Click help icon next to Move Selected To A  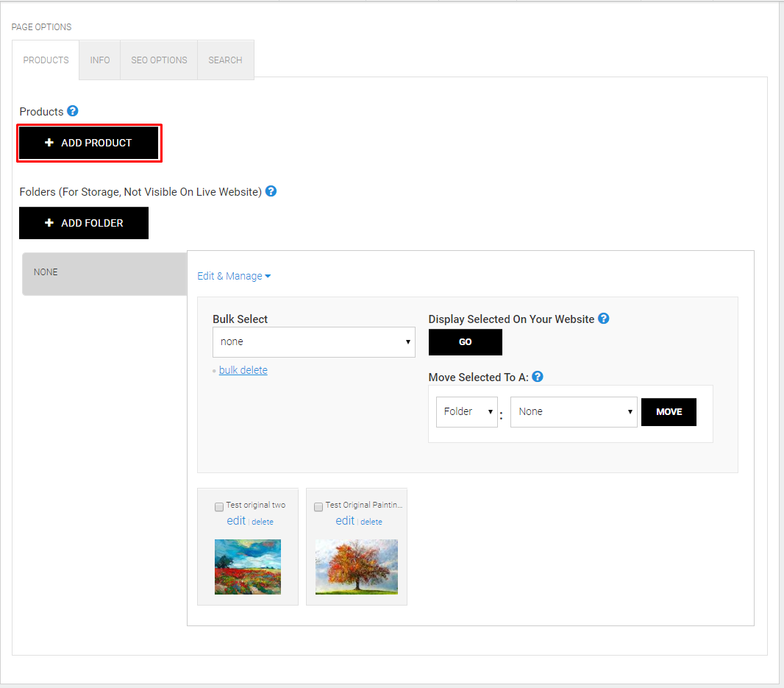click(x=538, y=377)
